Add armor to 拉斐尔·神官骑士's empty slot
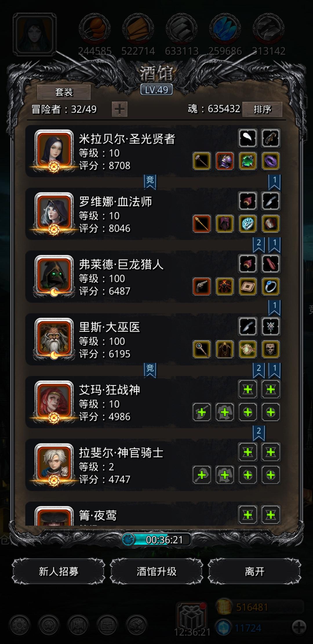Image resolution: width=313 pixels, height=644 pixels. [225, 475]
